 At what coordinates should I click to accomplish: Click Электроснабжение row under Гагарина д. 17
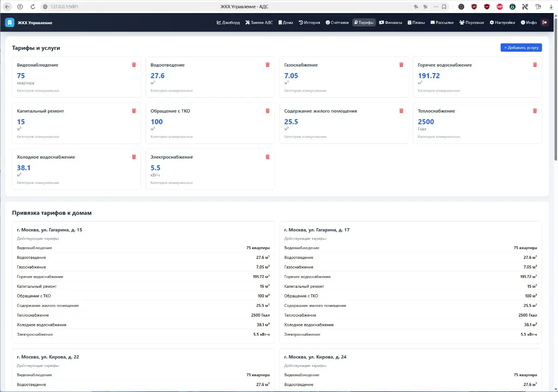pos(410,334)
